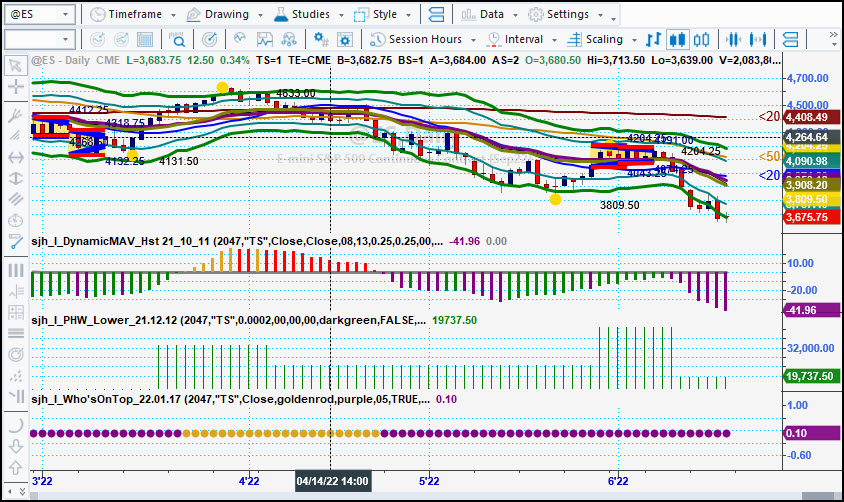Open the Settings menu
Screen dimensions: 844x502
pos(568,15)
